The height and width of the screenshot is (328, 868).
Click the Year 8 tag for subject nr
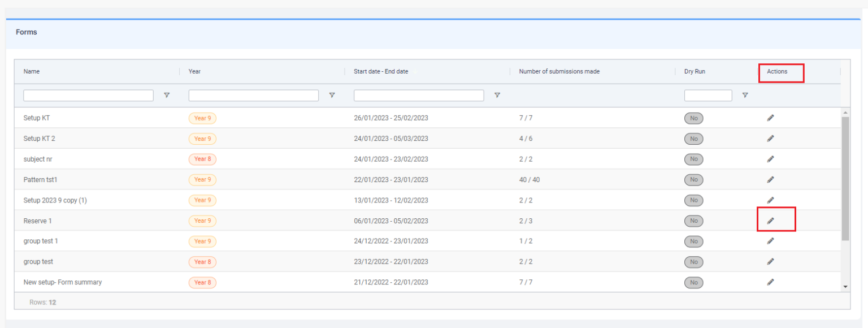click(x=202, y=159)
